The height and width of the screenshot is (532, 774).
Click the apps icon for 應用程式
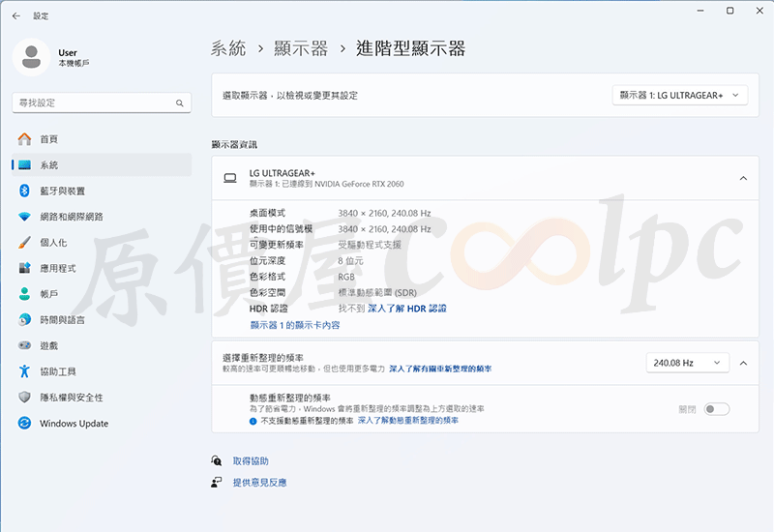pos(24,268)
